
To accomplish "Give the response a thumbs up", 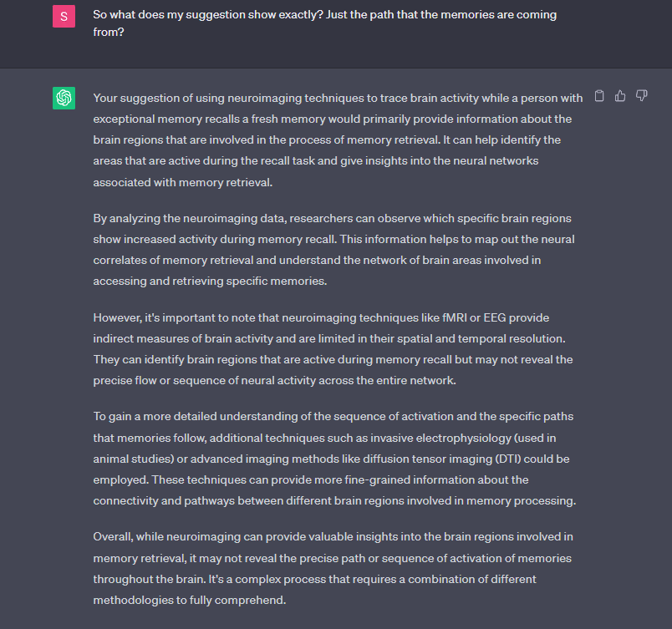I will (x=620, y=96).
